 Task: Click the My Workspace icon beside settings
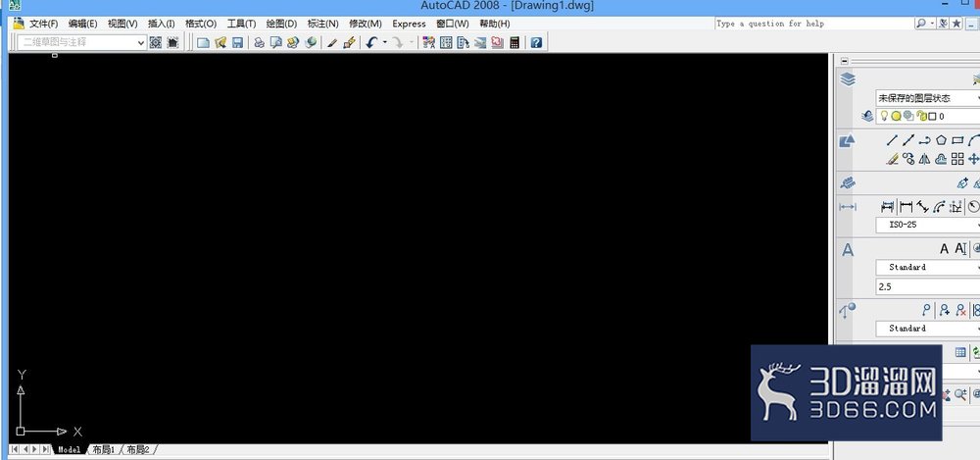click(172, 42)
